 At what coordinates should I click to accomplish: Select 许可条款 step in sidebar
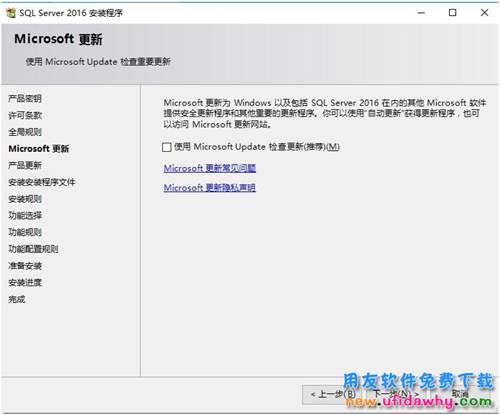[25, 115]
